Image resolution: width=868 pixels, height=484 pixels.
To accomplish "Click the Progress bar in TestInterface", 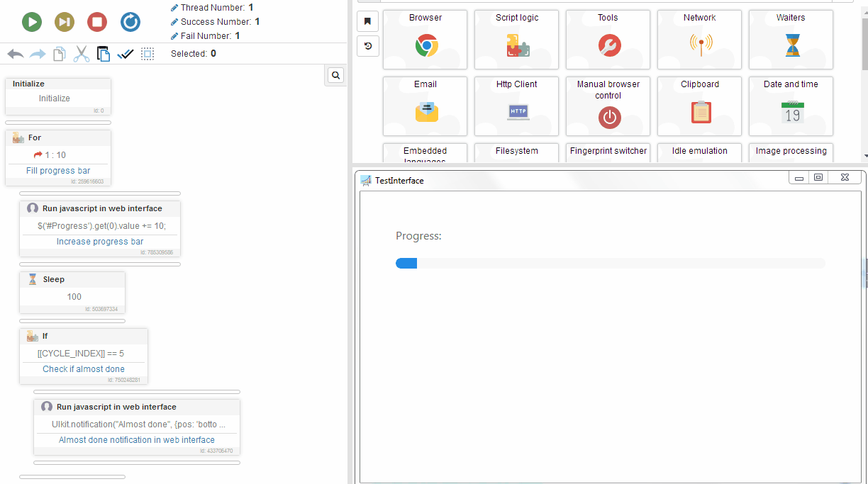I will pos(611,264).
